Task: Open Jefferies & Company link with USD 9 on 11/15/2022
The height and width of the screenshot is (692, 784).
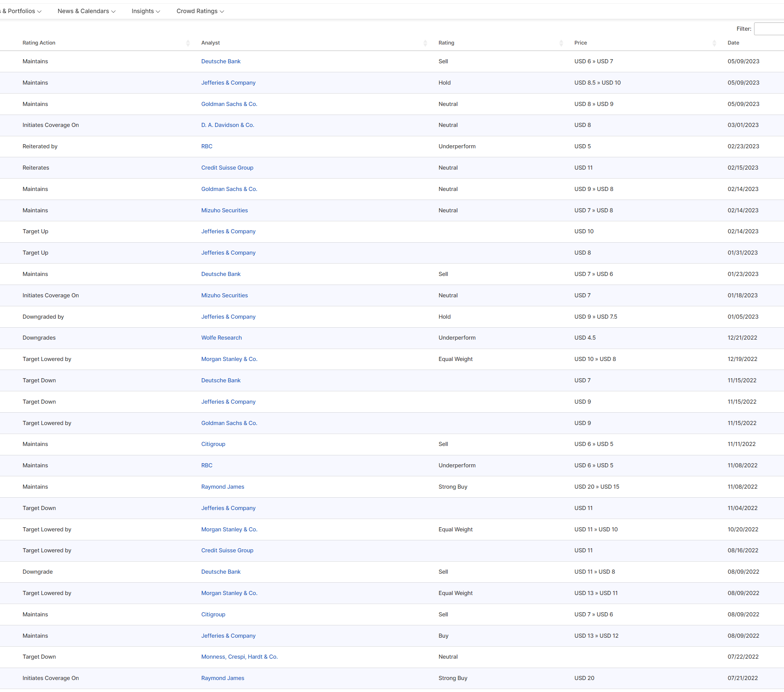Action: [x=228, y=402]
